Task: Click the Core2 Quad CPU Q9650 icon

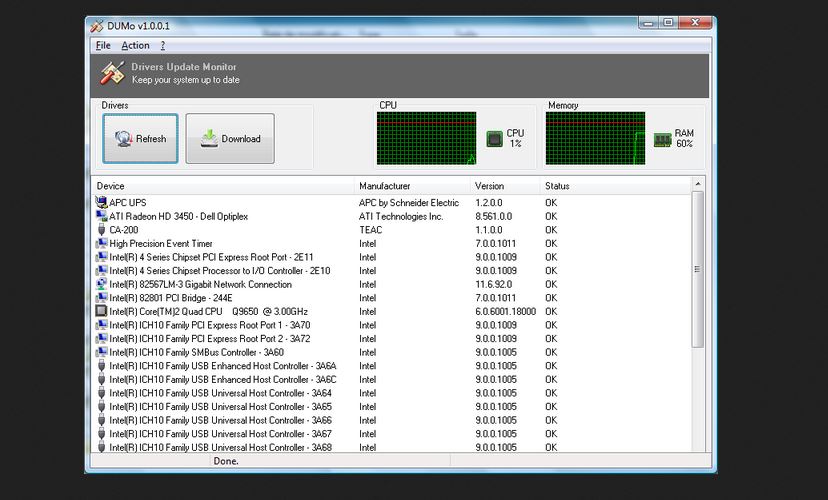Action: point(101,312)
